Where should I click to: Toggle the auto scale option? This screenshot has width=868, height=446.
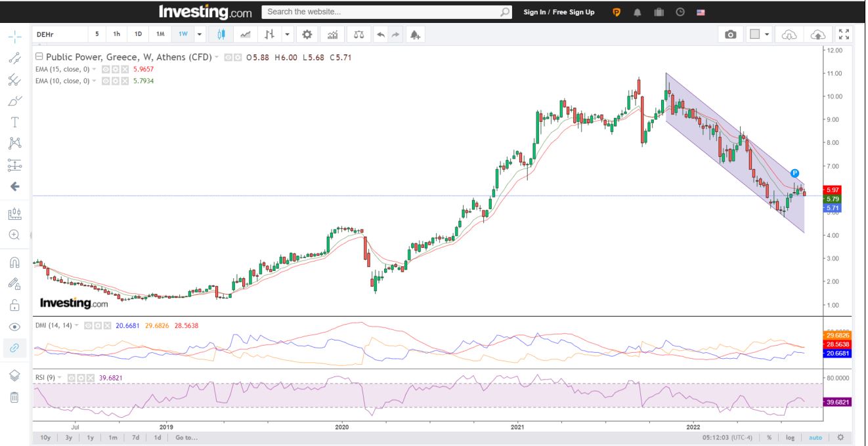[815, 437]
